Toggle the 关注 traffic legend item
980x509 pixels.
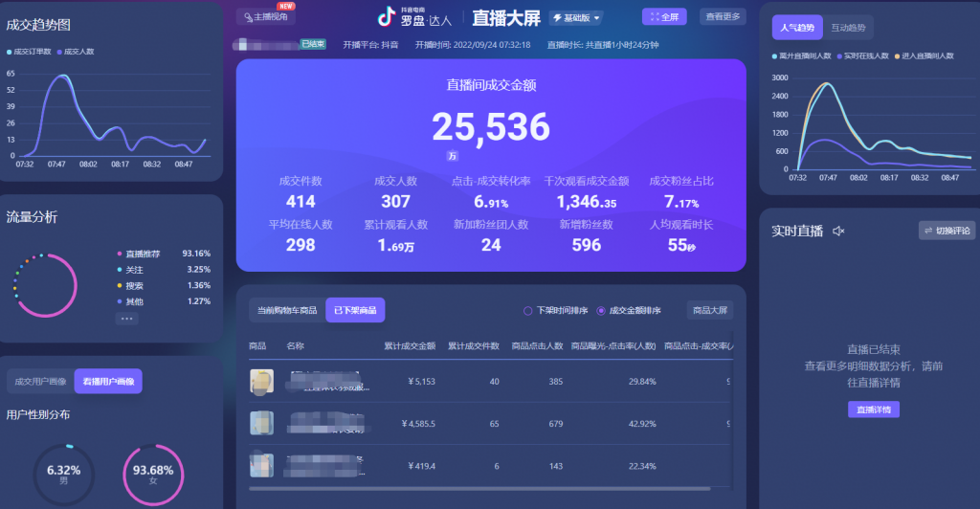(x=130, y=270)
